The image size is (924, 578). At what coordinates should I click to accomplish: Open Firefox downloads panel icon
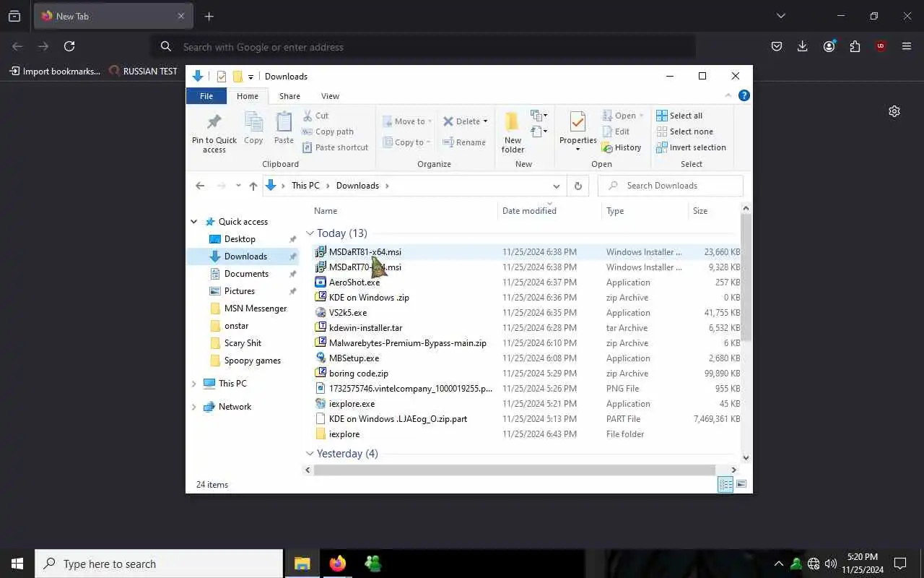(x=803, y=46)
